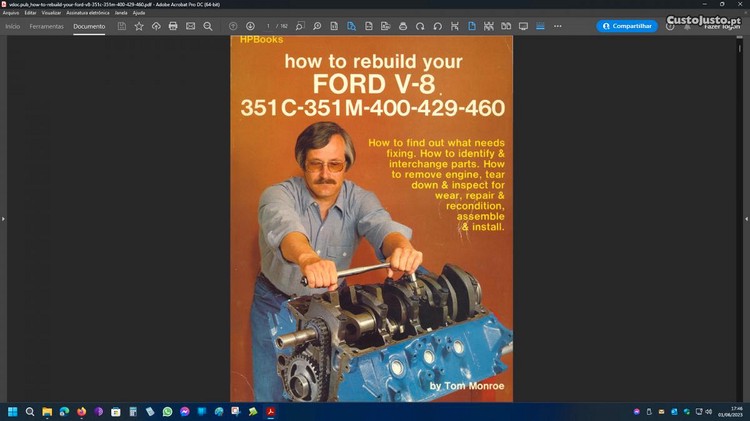Click the save file icon in toolbar
The width and height of the screenshot is (750, 421).
click(x=122, y=26)
